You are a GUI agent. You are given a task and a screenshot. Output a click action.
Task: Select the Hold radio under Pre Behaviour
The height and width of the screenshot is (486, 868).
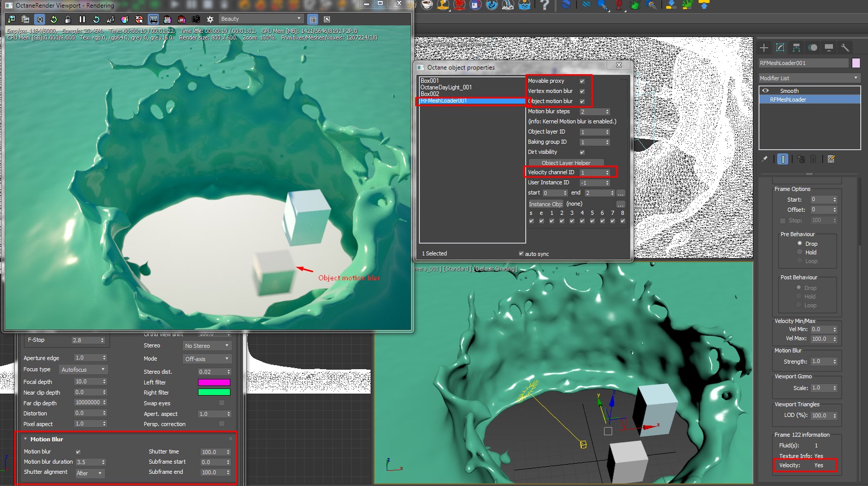(799, 252)
